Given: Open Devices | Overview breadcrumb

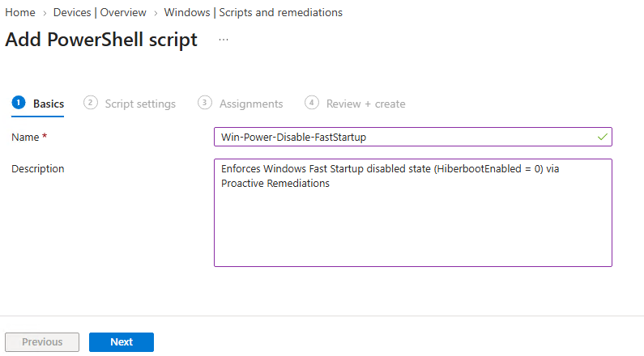Looking at the screenshot, I should point(100,13).
